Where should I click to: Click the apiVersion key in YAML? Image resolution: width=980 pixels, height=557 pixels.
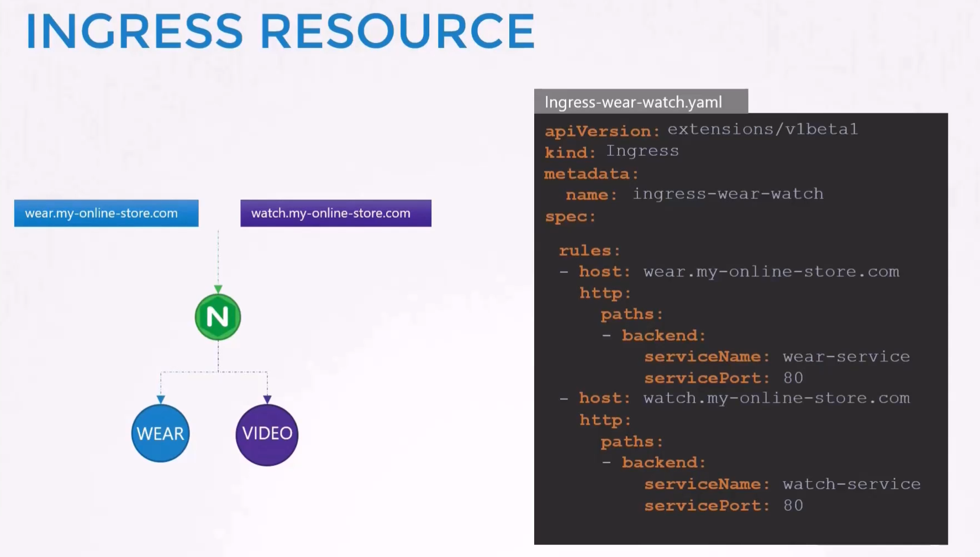tap(602, 131)
